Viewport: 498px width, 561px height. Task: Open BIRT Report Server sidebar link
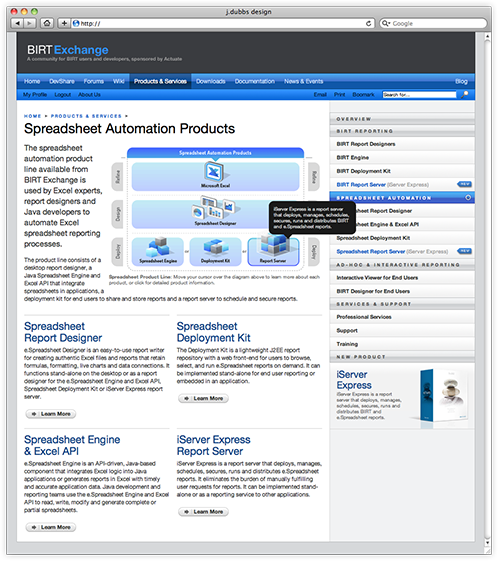tap(361, 185)
